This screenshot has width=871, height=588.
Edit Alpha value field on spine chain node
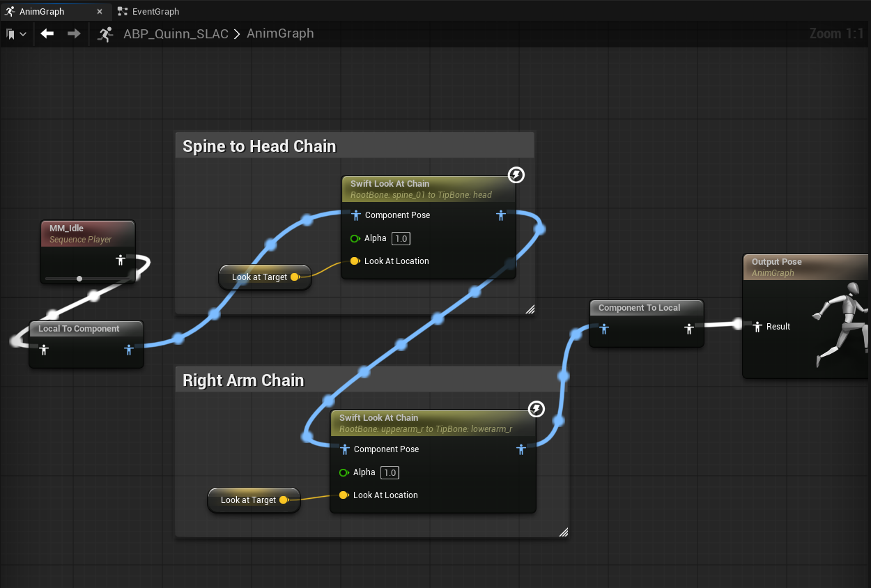[401, 238]
